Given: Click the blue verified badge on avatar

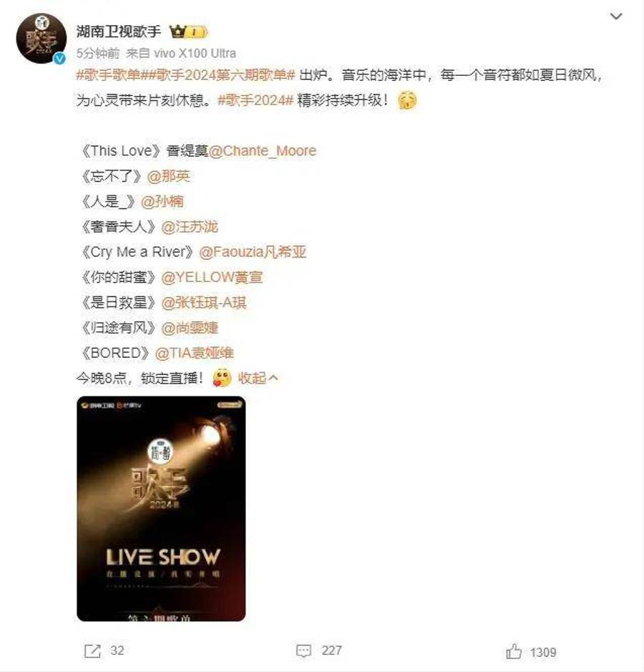Looking at the screenshot, I should click(x=59, y=58).
